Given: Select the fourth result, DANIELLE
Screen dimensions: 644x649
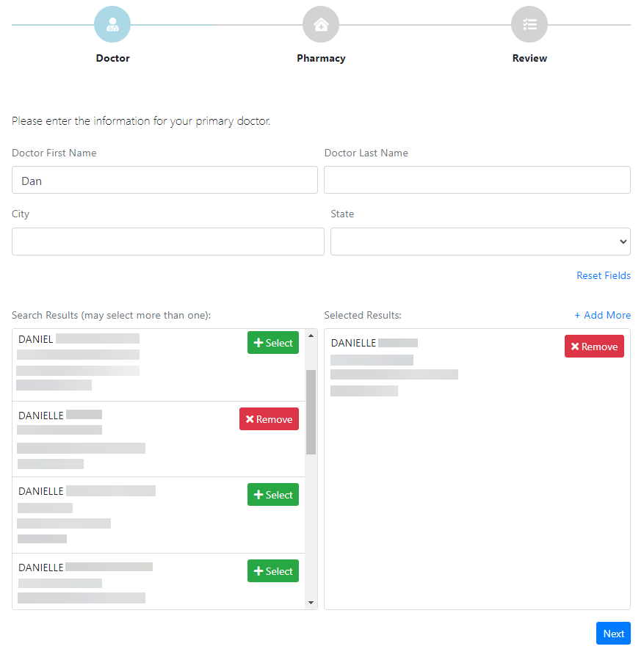Looking at the screenshot, I should click(x=273, y=571).
